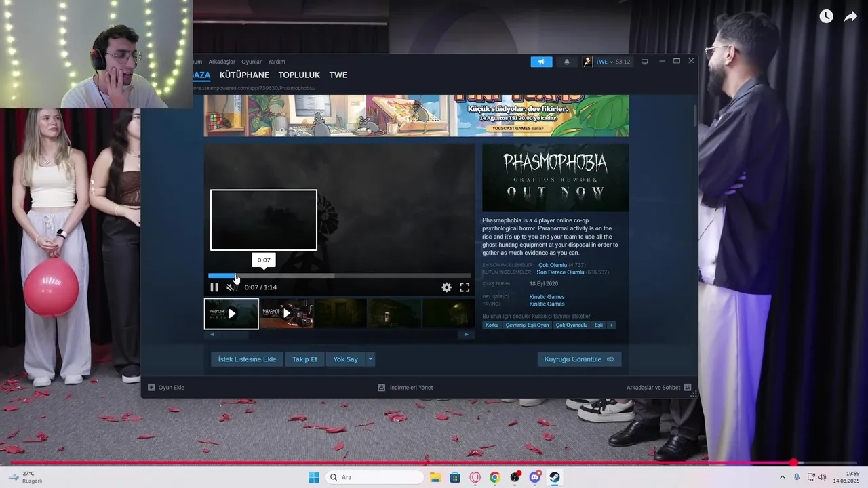Viewport: 868px width, 488px height.
Task: Open the TWE account dropdown
Action: (x=612, y=62)
